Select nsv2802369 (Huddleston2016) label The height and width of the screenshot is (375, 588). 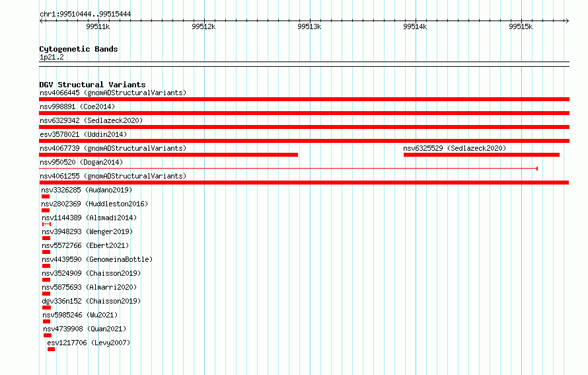coord(94,204)
